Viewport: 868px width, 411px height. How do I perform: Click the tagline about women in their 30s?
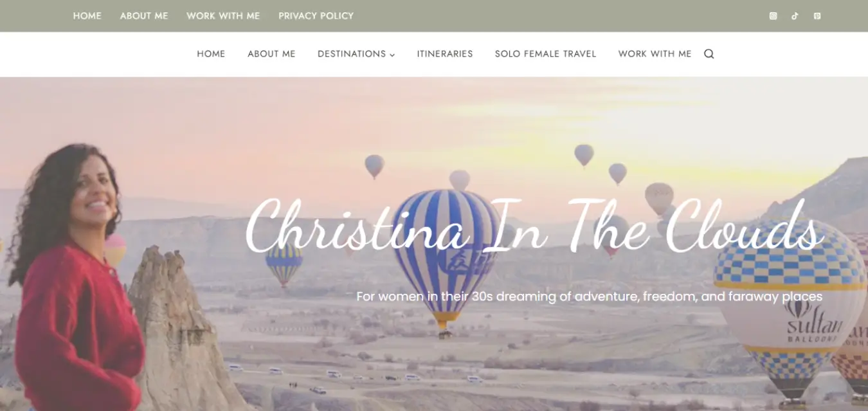point(590,297)
